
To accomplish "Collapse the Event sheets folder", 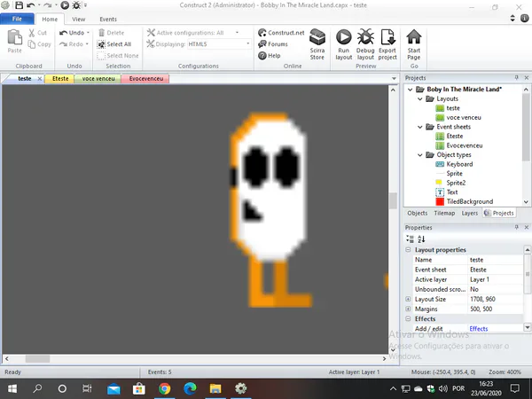I will 419,127.
